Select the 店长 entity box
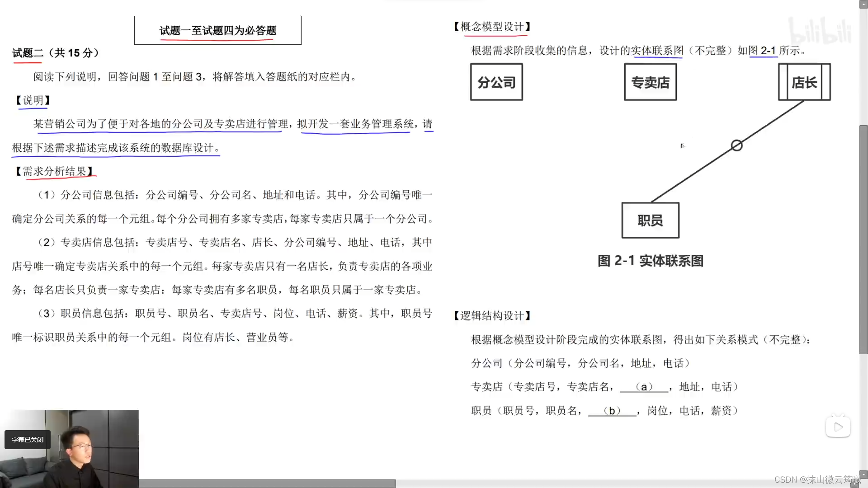The image size is (868, 488). (804, 82)
